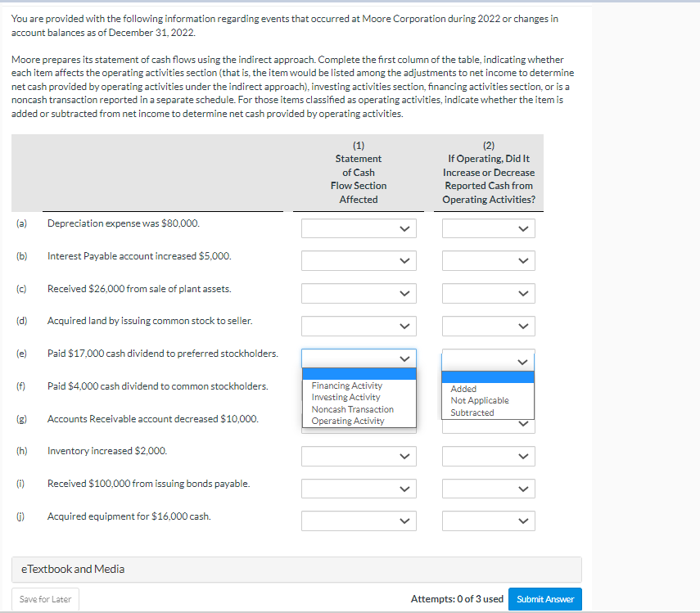Open increase/decrease dropdown for Acquired equipment row

point(489,521)
